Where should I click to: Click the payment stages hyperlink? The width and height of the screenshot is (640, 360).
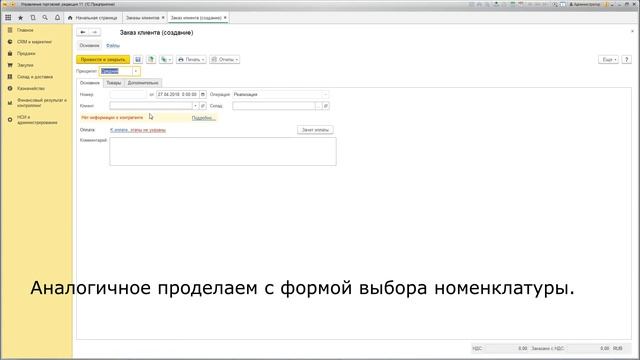click(x=138, y=130)
